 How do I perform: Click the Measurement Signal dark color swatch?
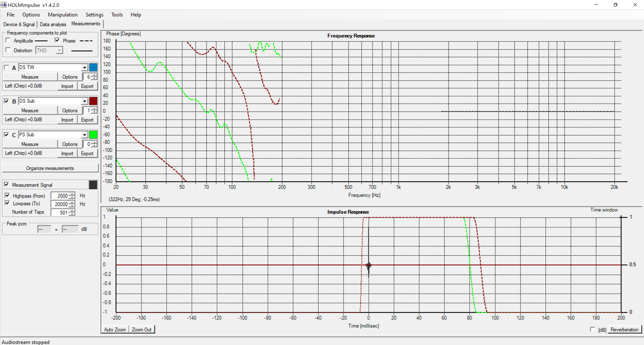(x=93, y=185)
